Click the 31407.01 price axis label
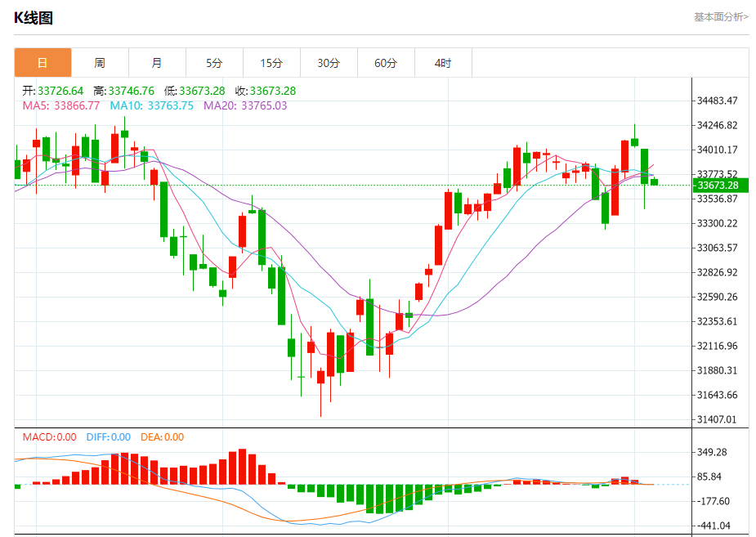Image resolution: width=756 pixels, height=537 pixels. (x=718, y=419)
